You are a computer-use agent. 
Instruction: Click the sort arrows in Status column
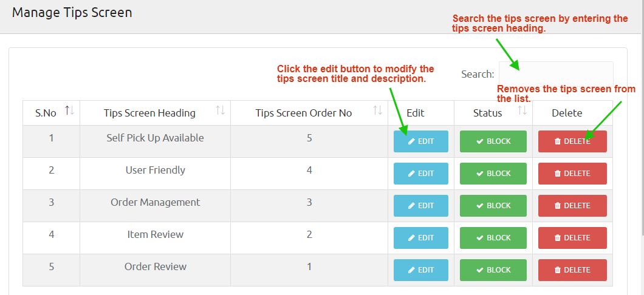click(x=522, y=110)
